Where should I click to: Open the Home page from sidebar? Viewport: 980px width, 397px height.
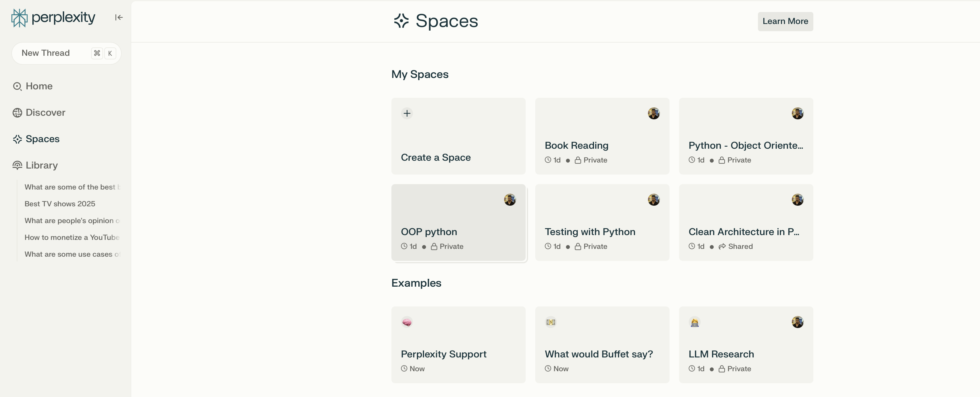(x=39, y=86)
